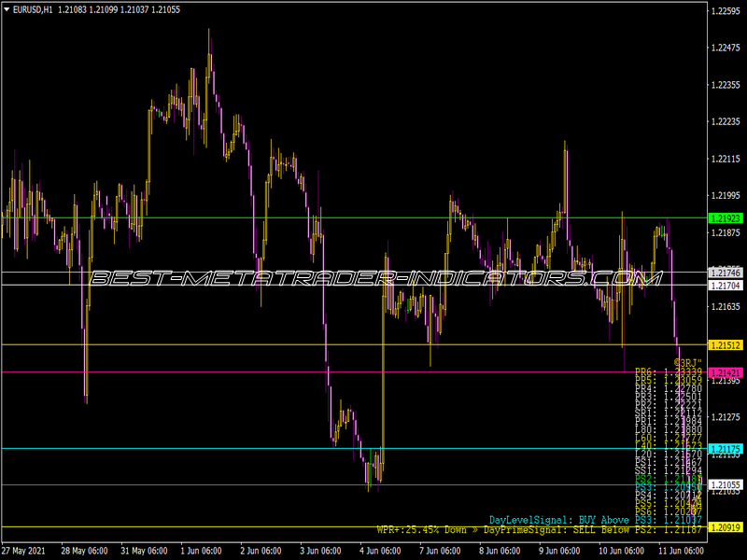The image size is (747, 560).
Task: Click the L80: 1.21880 level row
Action: pos(669,429)
